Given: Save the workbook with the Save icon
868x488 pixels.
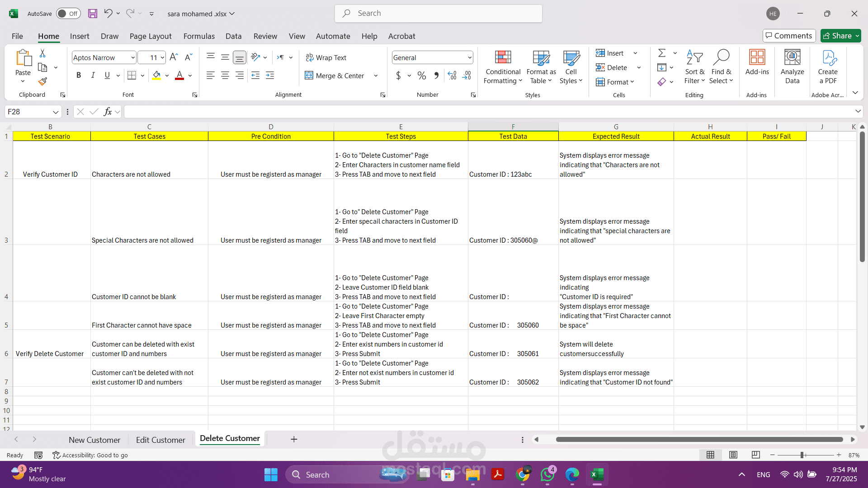Looking at the screenshot, I should (x=92, y=14).
